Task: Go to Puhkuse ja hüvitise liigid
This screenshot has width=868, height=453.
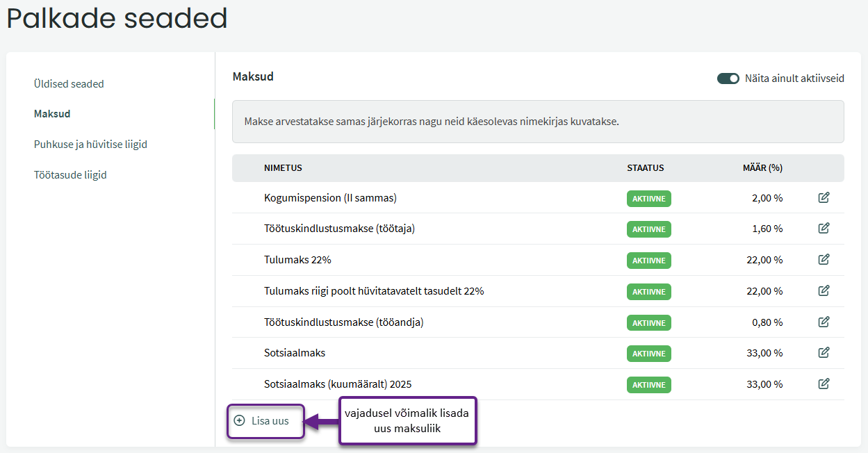Action: point(90,145)
